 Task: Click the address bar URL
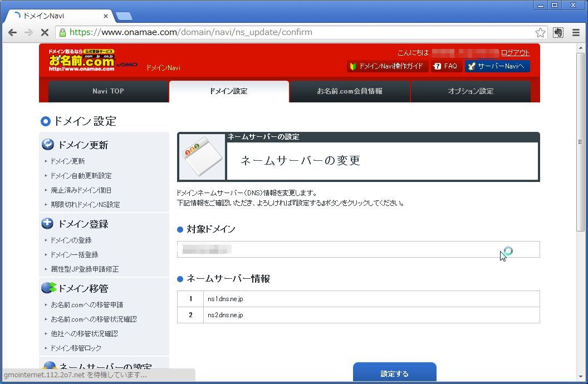click(191, 32)
